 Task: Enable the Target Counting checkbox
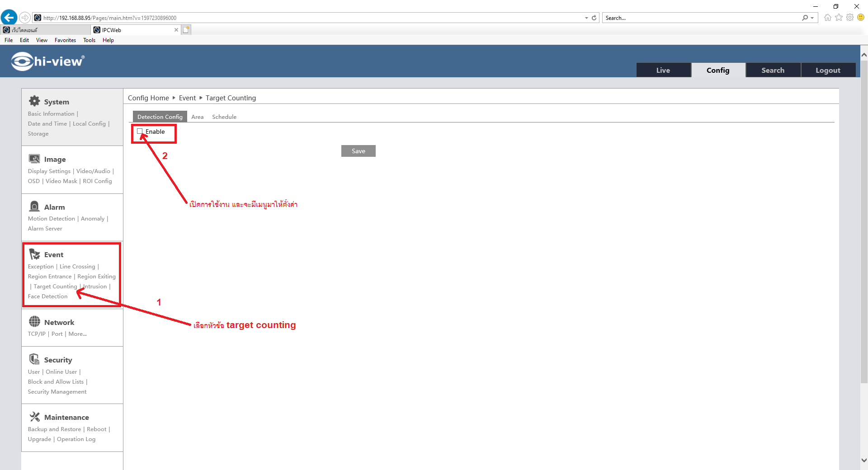coord(140,132)
